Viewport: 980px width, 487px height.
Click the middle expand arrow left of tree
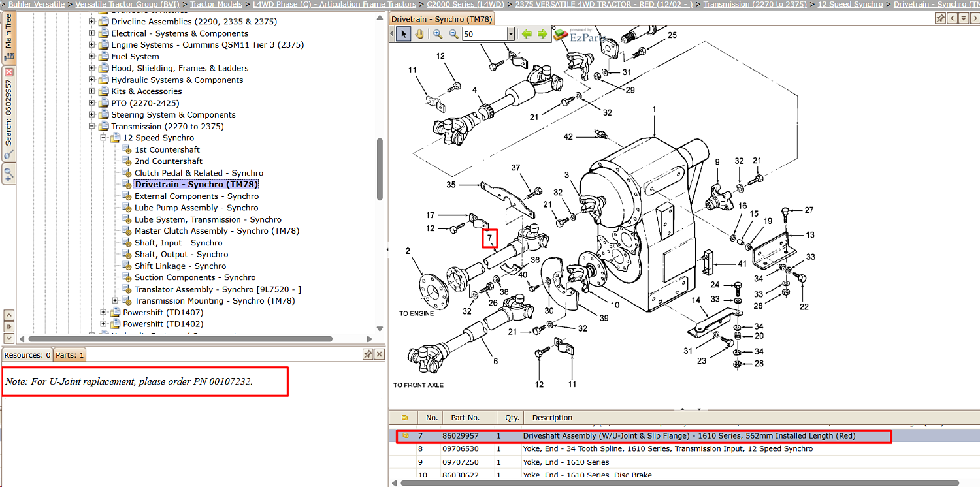(8, 326)
